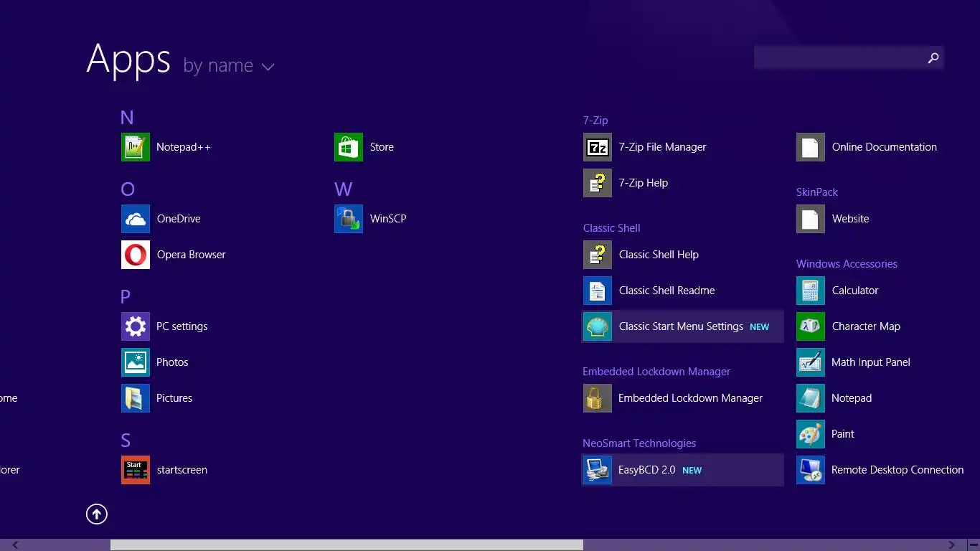Click the search magnifier icon
The height and width of the screenshot is (551, 980).
click(933, 58)
